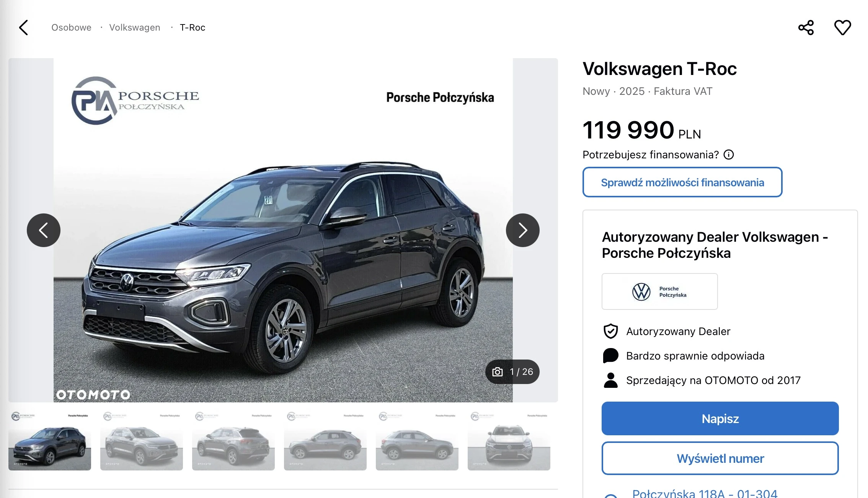The height and width of the screenshot is (498, 868).
Task: Message the seller via Napisz
Action: pyautogui.click(x=720, y=418)
